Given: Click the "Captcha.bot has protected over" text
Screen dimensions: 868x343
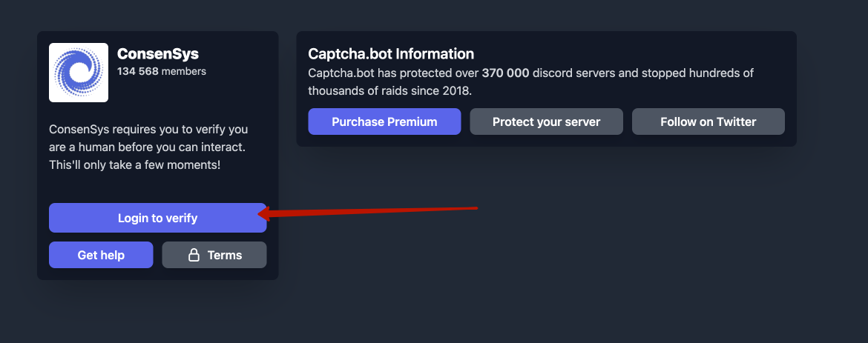Looking at the screenshot, I should coord(393,73).
